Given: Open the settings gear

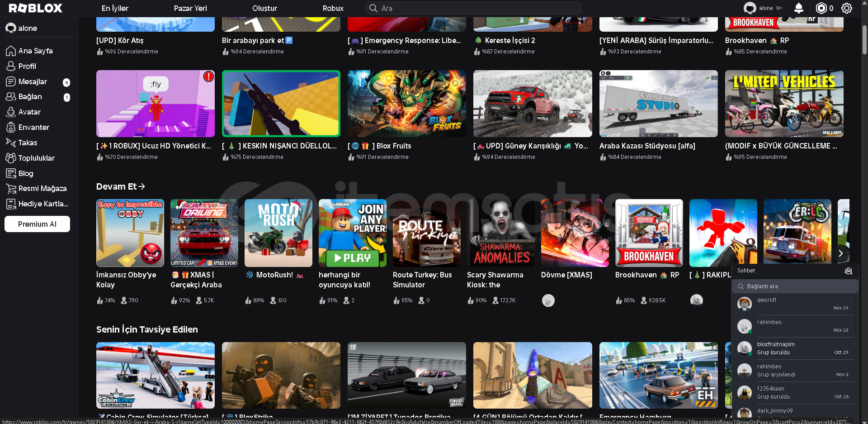Looking at the screenshot, I should tap(847, 8).
